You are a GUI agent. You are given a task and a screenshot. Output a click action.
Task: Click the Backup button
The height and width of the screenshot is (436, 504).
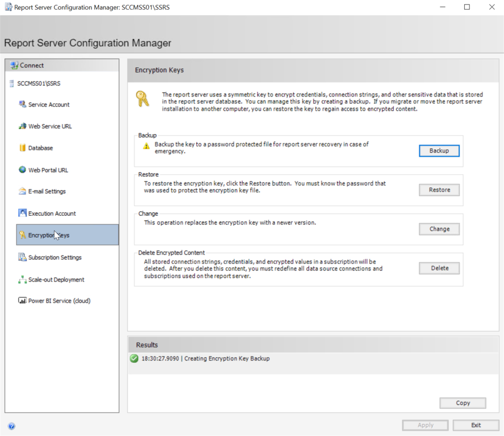[x=439, y=151]
